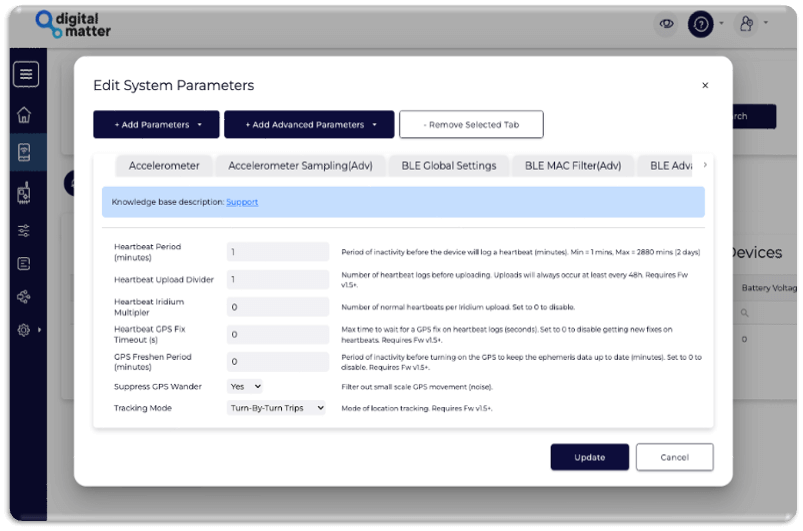Click the sliders icon in the sidebar
Image resolution: width=803 pixels, height=531 pixels.
point(25,230)
